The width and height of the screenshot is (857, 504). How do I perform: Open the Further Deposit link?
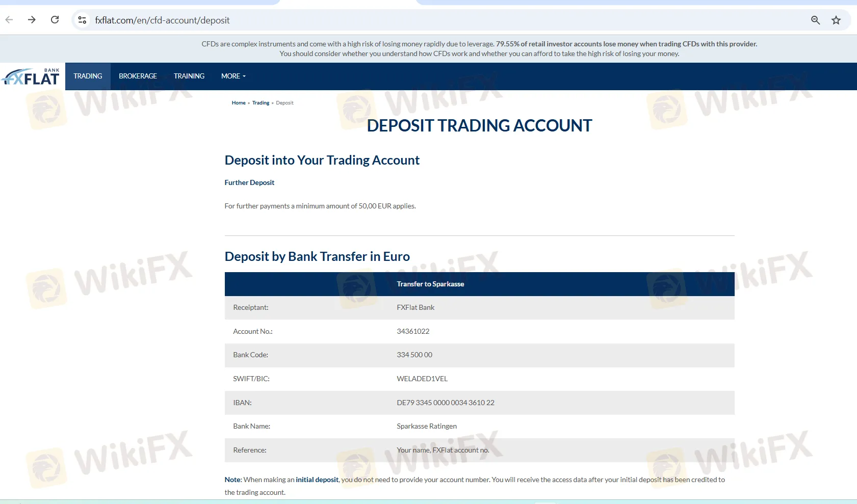tap(249, 182)
